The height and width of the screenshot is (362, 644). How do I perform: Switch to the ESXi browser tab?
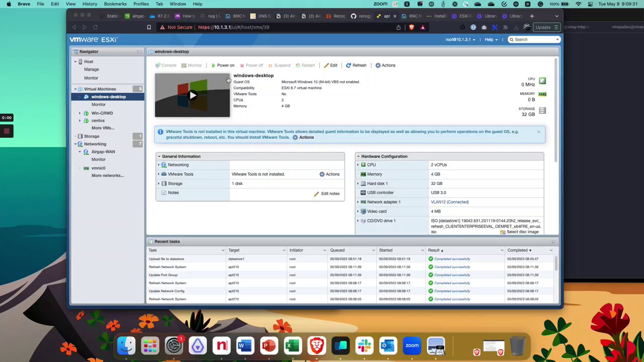pos(462,16)
